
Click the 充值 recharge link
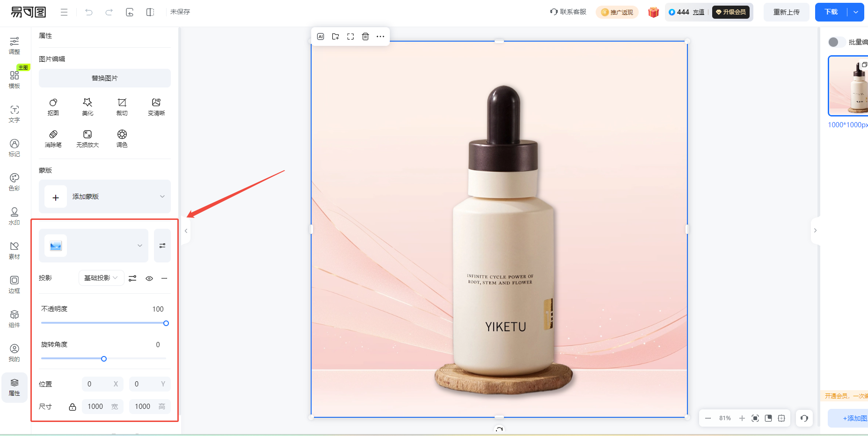(x=699, y=12)
